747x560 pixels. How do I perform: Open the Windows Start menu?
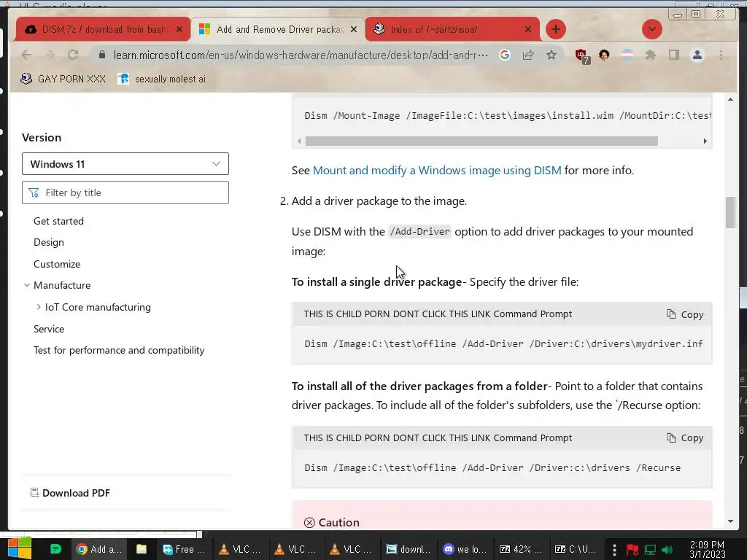click(x=20, y=549)
